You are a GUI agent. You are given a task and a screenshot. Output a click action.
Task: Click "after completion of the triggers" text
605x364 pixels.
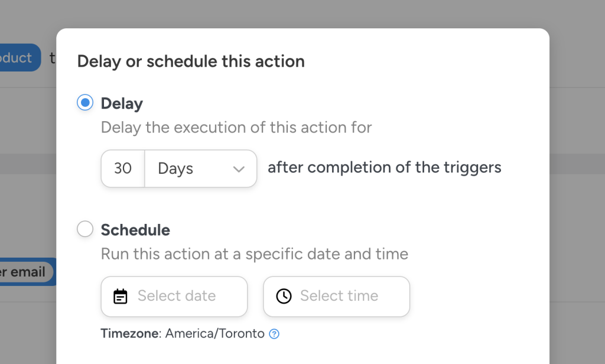[x=385, y=168]
